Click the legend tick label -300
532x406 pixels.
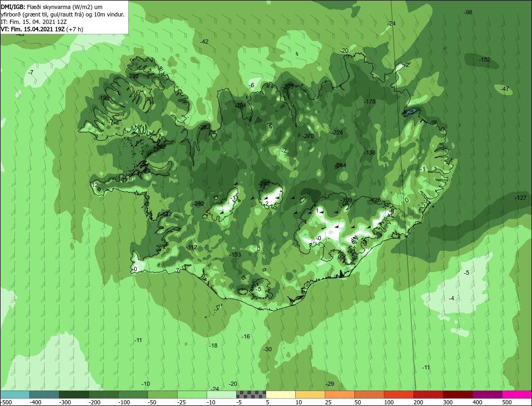65,402
